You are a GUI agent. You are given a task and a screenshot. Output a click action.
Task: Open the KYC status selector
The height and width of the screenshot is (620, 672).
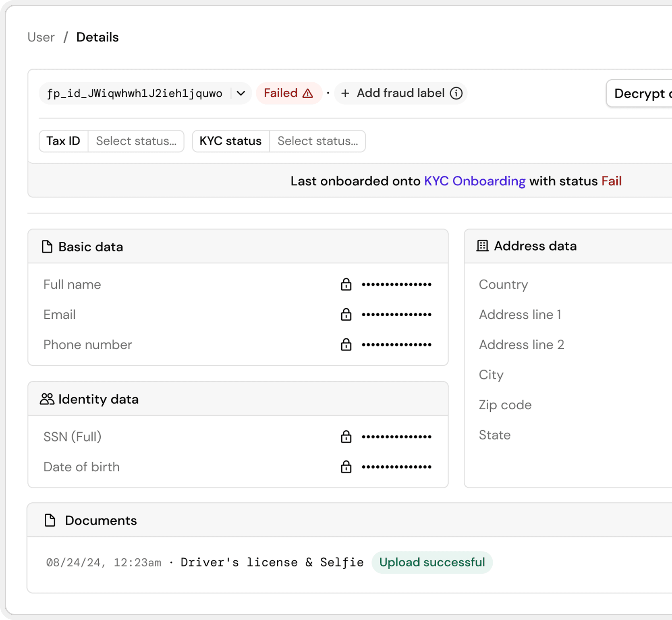click(x=317, y=141)
